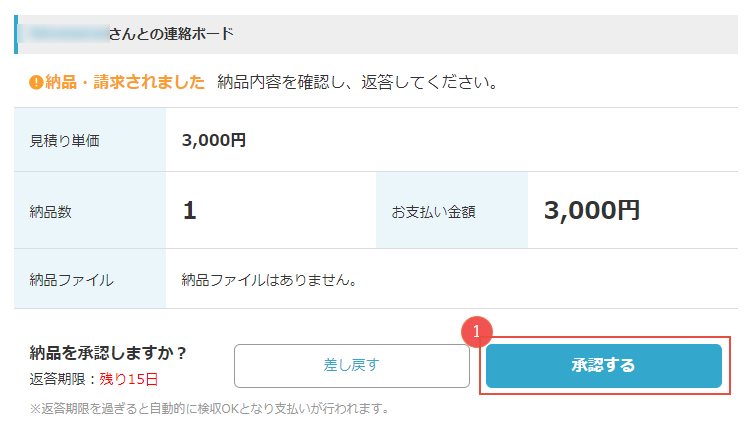Click the 納品内容を確認し、返答してください message
Screen dimensions: 752x438
pyautogui.click(x=358, y=82)
